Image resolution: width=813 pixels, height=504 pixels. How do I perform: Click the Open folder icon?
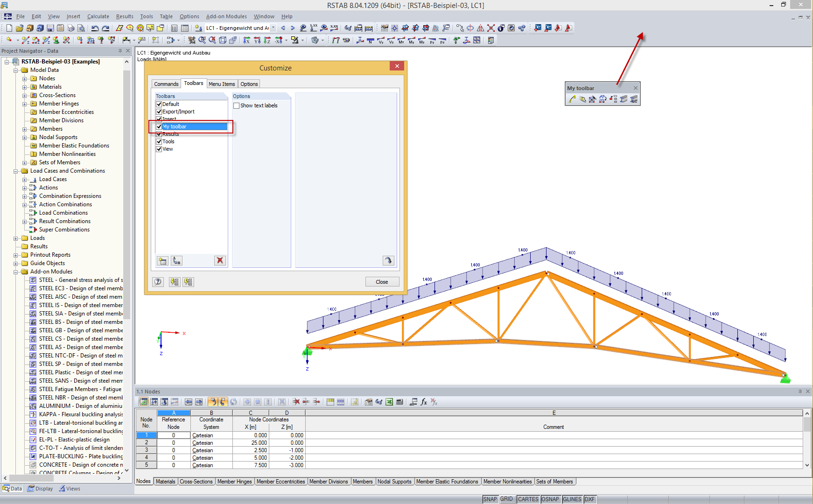point(20,28)
